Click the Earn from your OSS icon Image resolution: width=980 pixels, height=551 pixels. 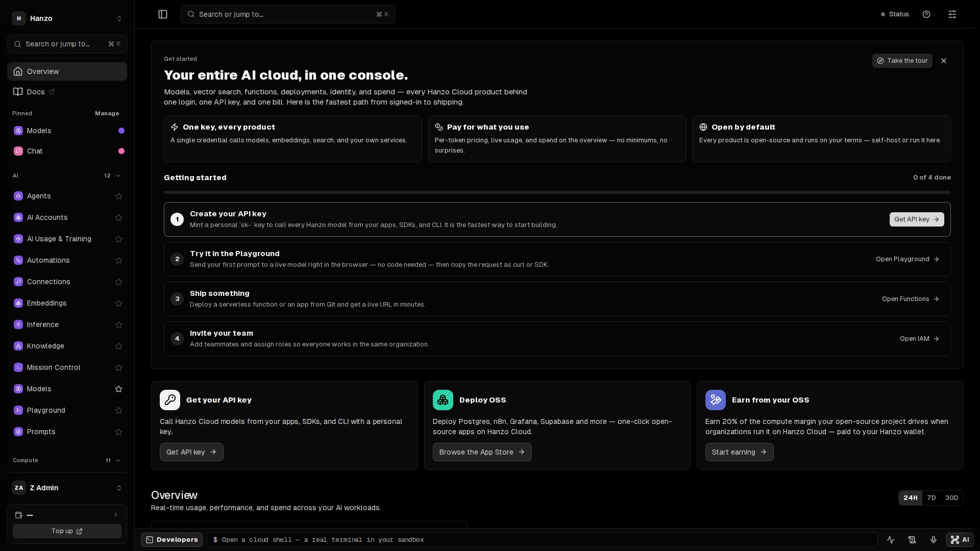click(x=716, y=400)
